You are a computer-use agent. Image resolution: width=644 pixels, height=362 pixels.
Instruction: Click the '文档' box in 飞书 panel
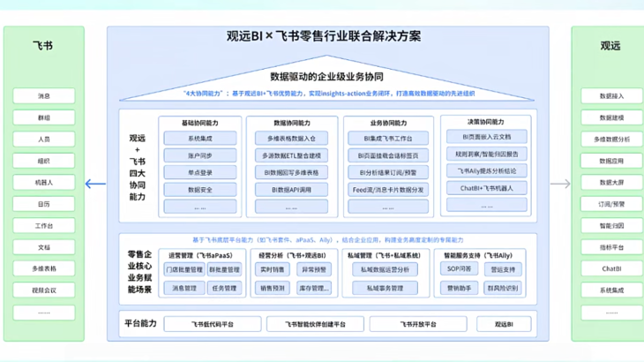[x=44, y=247]
